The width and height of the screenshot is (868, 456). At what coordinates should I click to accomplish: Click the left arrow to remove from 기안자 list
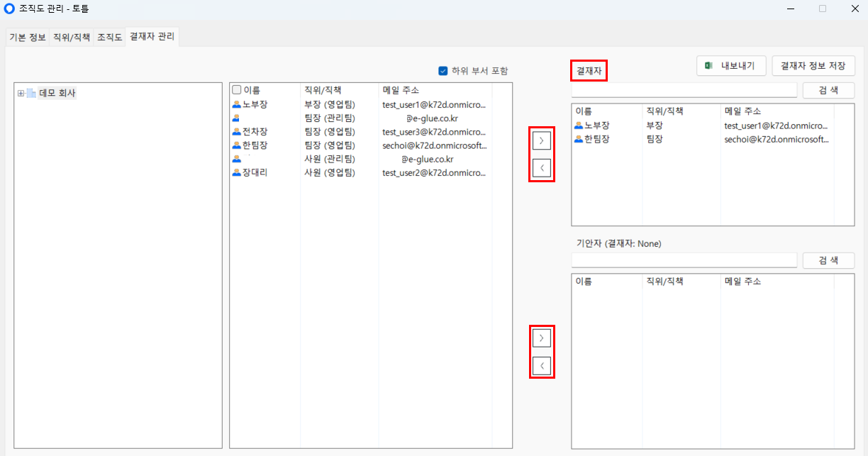click(542, 366)
